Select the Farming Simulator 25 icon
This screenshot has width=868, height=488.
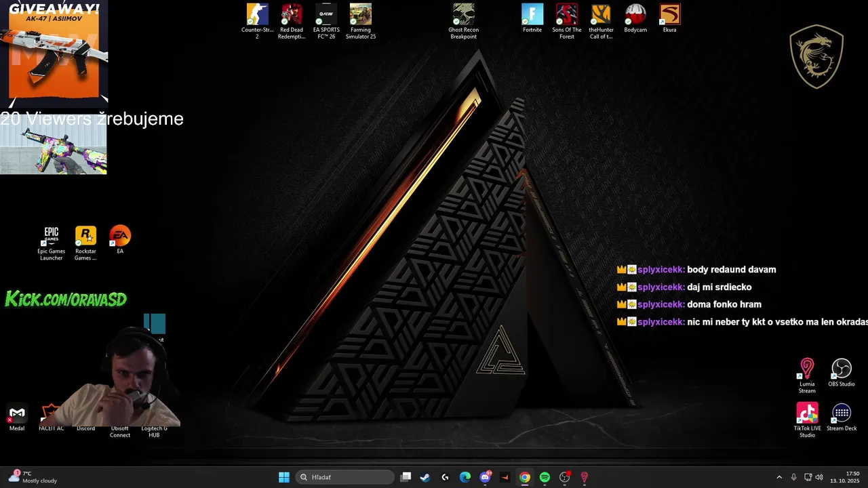[361, 21]
